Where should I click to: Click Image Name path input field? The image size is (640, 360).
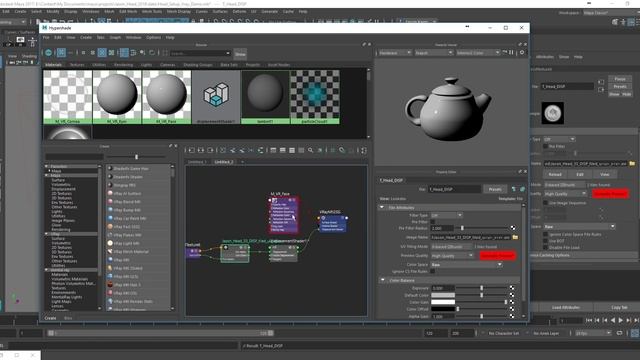[471, 237]
